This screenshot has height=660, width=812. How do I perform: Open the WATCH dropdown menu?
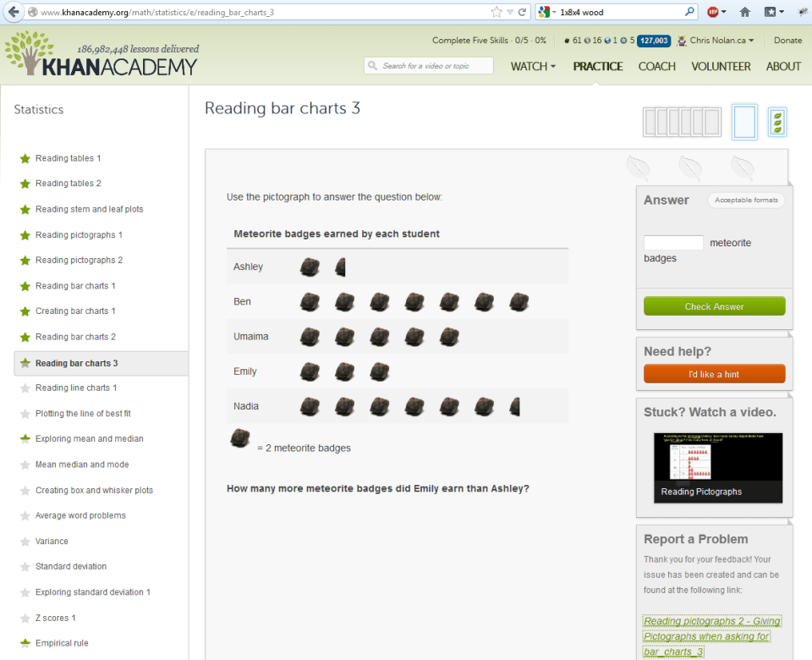[533, 66]
